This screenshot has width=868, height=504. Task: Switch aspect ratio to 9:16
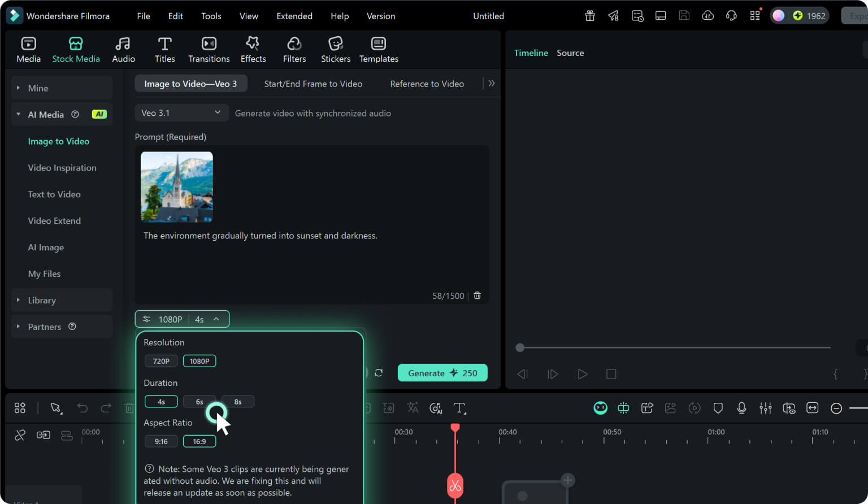tap(161, 441)
